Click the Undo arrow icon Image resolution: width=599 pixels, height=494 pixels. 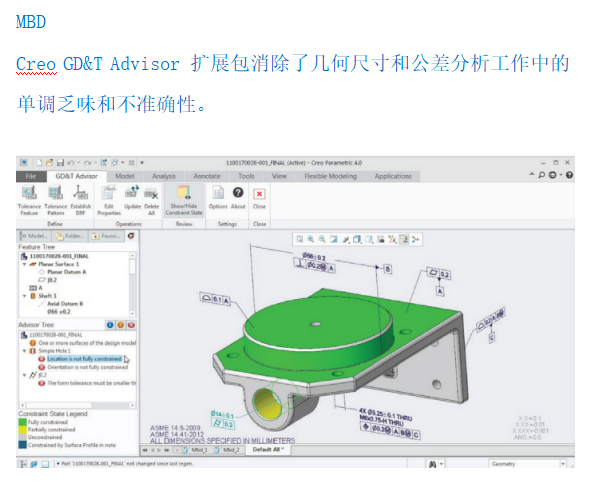(71, 163)
